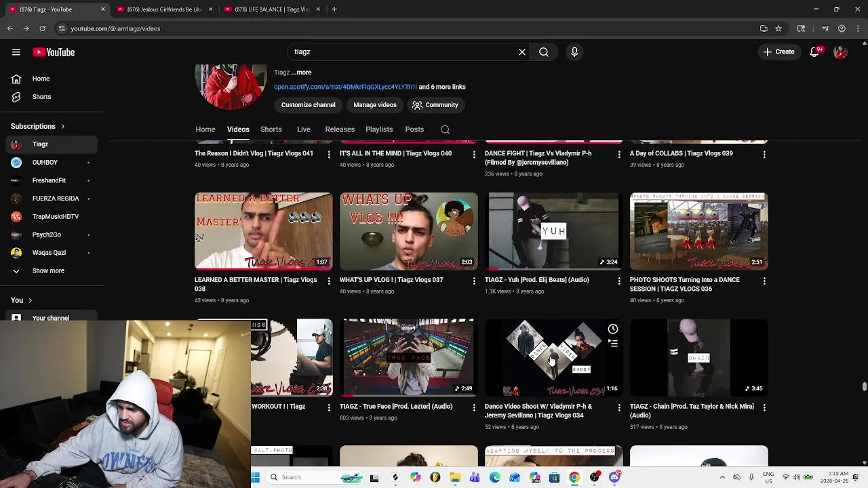Open options for WHAT'S UP VLOG video
Screen dimensions: 868x488
tap(474, 281)
